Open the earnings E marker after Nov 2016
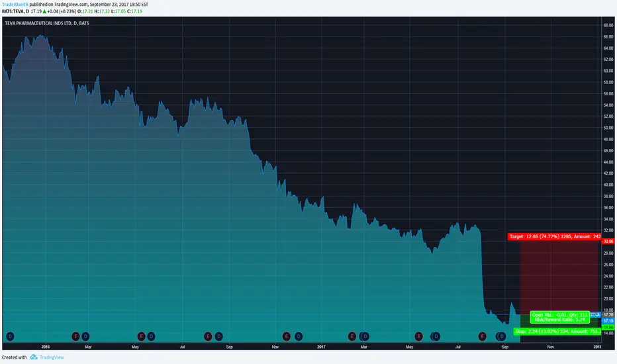617x364 pixels. click(287, 336)
